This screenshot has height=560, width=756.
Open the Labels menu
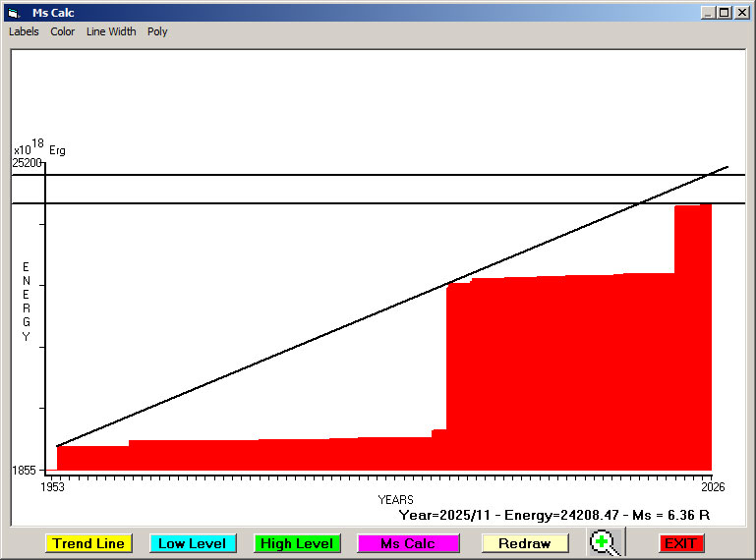coord(24,31)
